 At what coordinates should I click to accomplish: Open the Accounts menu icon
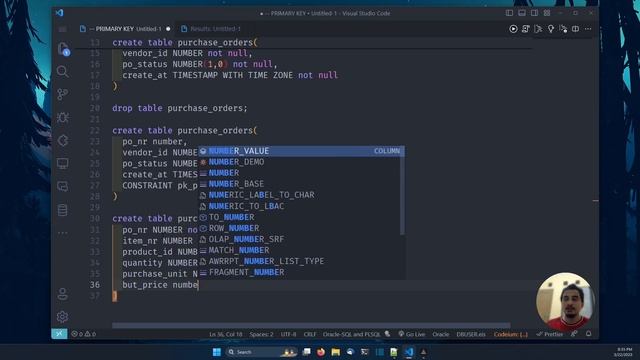(x=62, y=294)
